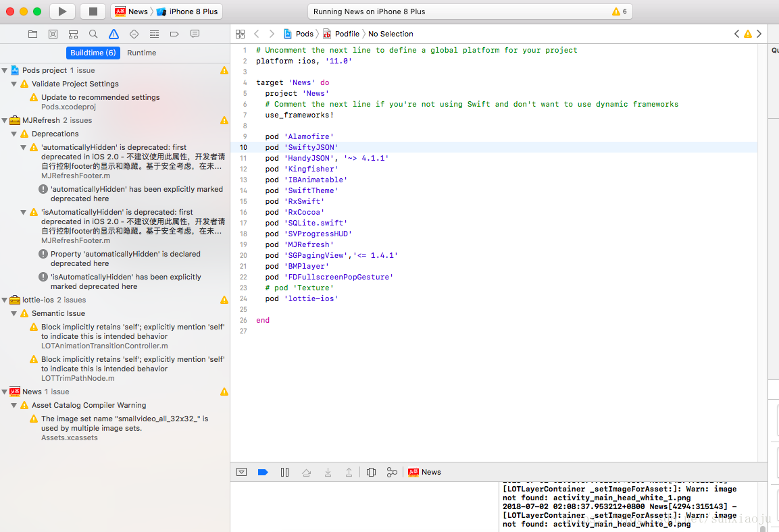Open the Find navigator magnifier icon

tap(93, 34)
